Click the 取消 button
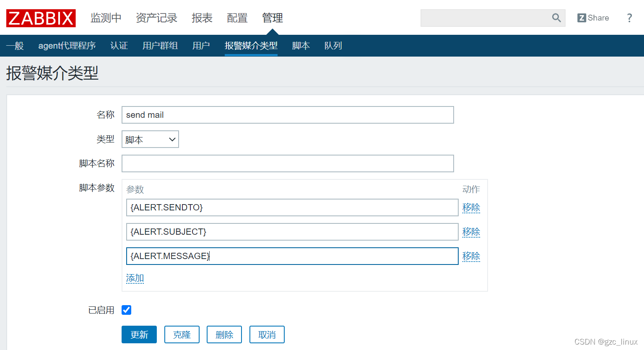The height and width of the screenshot is (350, 644). coord(267,334)
